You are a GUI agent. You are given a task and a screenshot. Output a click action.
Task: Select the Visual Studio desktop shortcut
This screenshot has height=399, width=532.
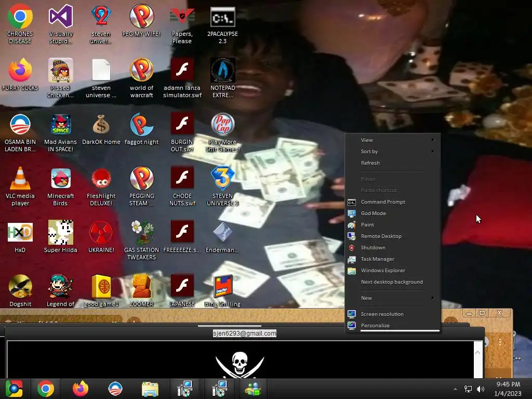60,24
